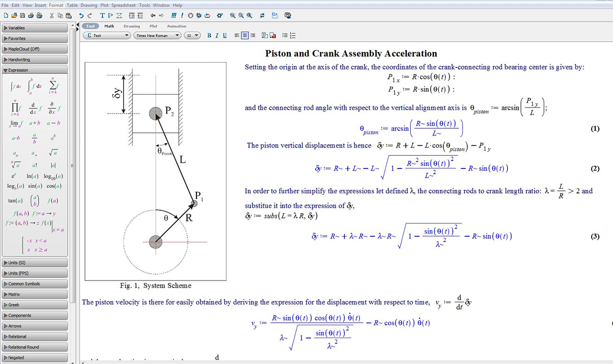Open the Tools menu
613x364 pixels.
point(145,5)
